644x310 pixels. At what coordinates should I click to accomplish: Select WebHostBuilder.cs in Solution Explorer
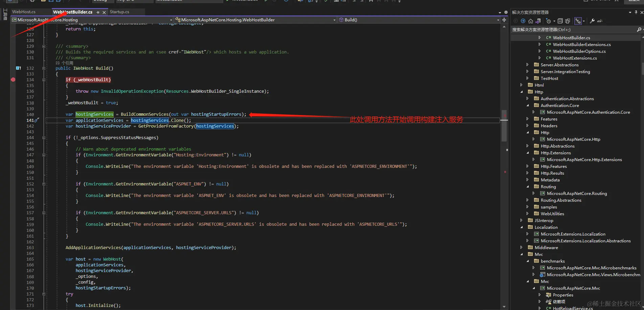pos(571,38)
